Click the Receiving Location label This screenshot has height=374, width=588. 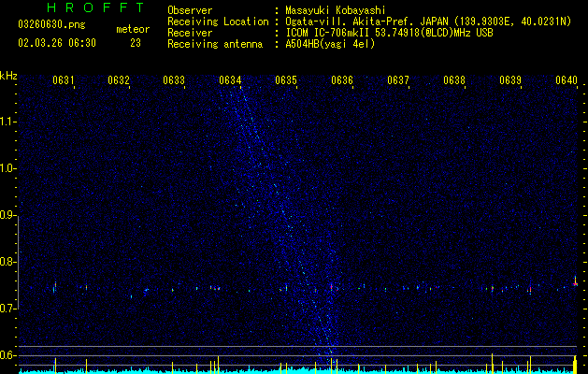click(x=218, y=22)
